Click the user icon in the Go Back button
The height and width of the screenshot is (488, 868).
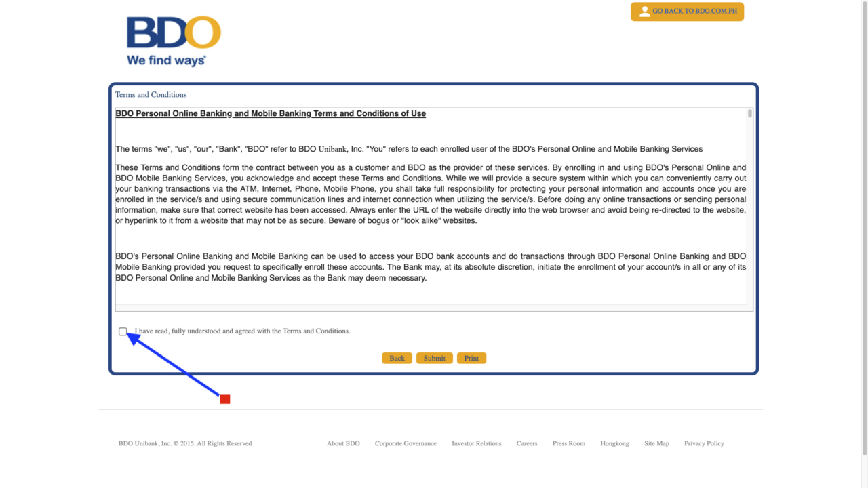(x=644, y=12)
